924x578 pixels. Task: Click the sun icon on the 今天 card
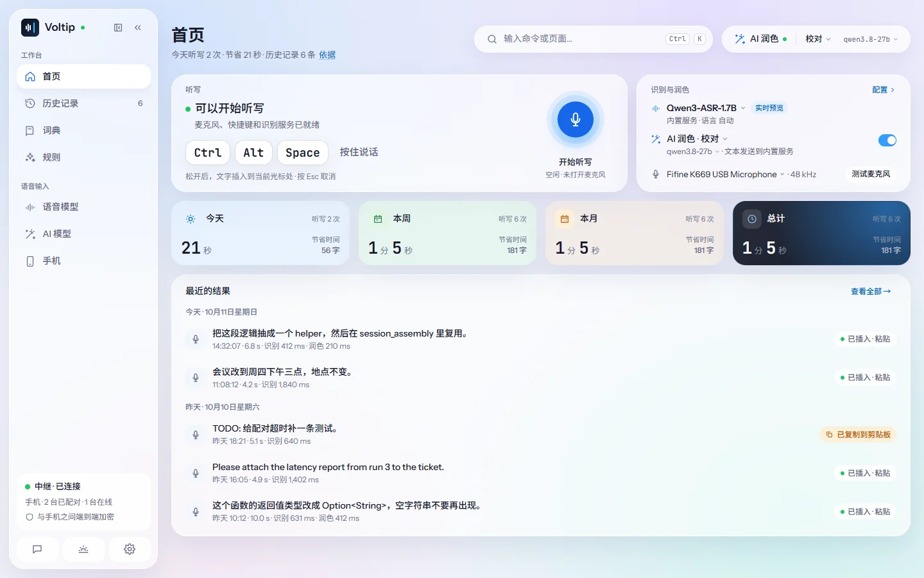pyautogui.click(x=191, y=219)
